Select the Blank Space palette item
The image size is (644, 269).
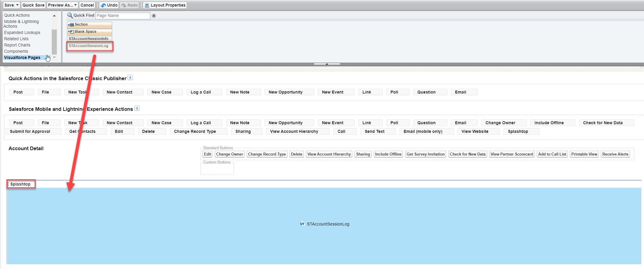coord(90,32)
